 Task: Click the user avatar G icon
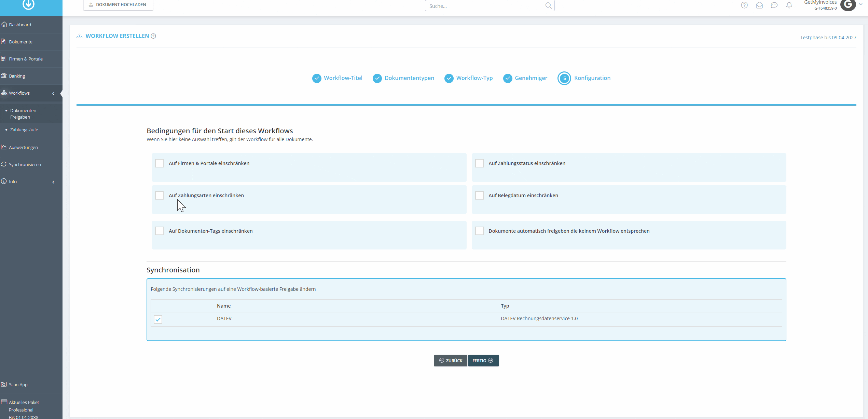click(x=848, y=5)
